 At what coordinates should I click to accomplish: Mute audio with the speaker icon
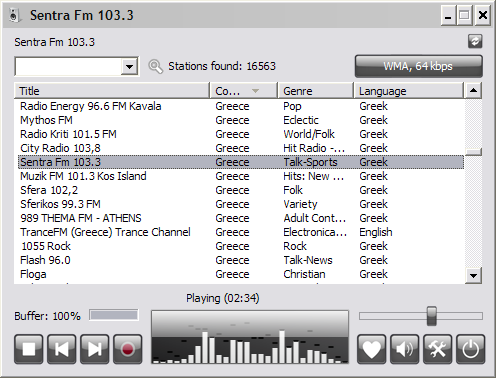pyautogui.click(x=404, y=349)
